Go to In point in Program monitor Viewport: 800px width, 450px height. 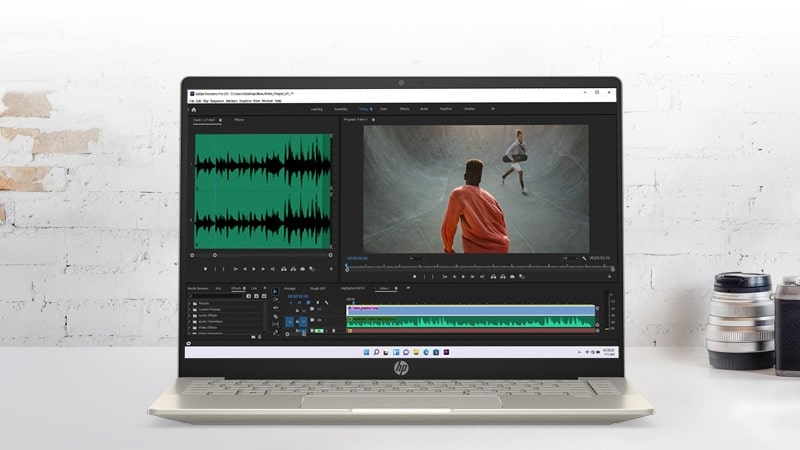[x=445, y=277]
